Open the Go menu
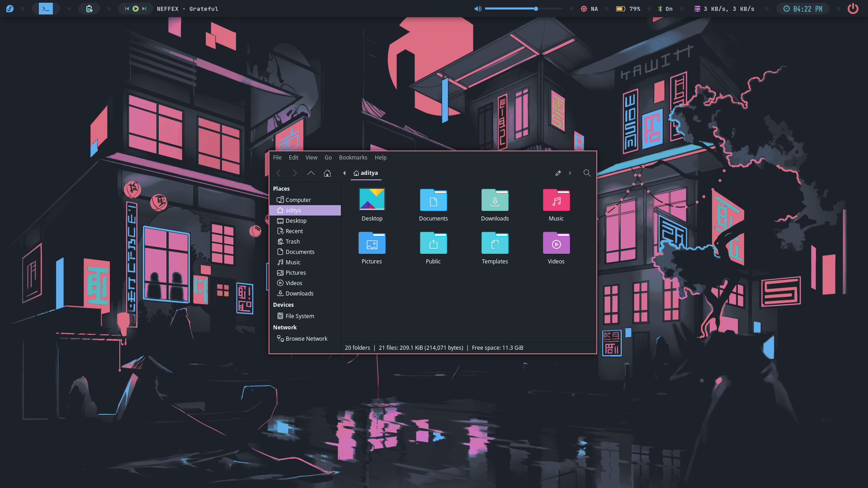Screen dimensions: 868x488 (x=328, y=158)
